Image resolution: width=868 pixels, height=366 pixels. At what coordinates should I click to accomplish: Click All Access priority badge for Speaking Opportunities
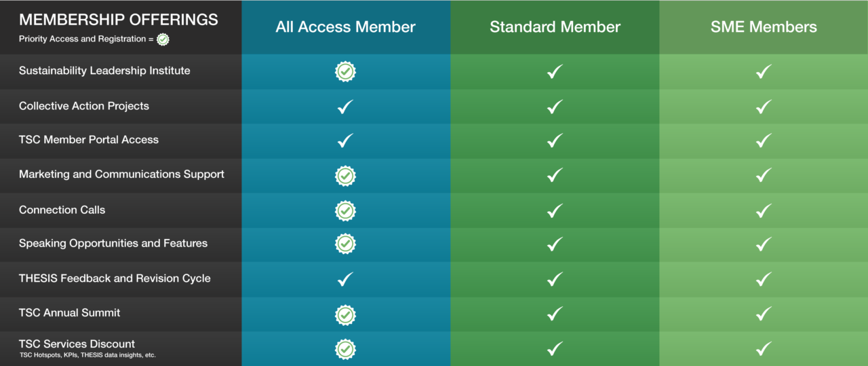[x=346, y=244]
